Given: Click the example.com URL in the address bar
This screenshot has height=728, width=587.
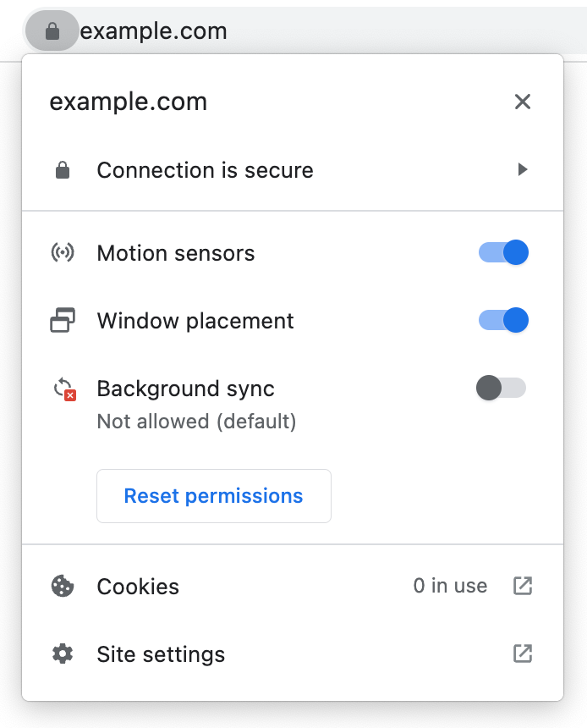Looking at the screenshot, I should 154,32.
